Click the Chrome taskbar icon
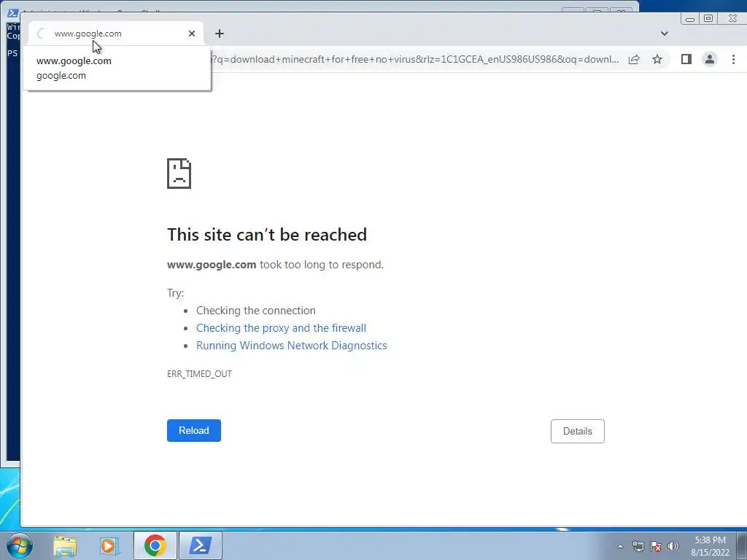 pos(155,545)
